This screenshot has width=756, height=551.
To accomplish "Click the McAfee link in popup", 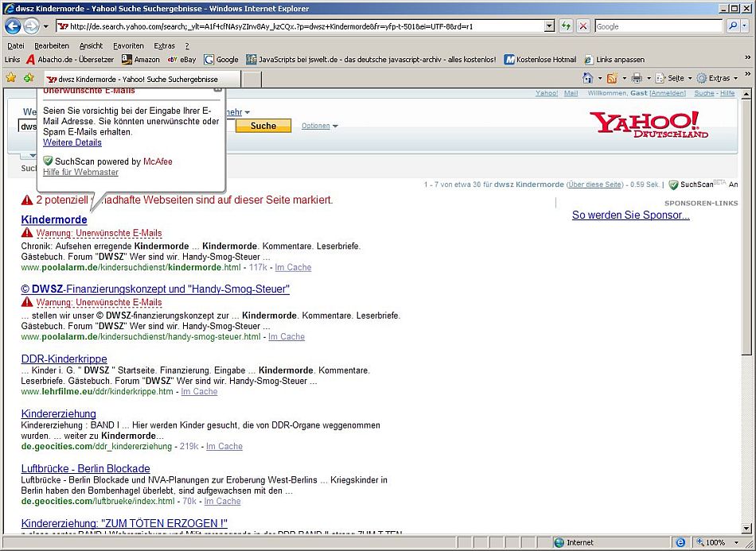I will pos(158,161).
